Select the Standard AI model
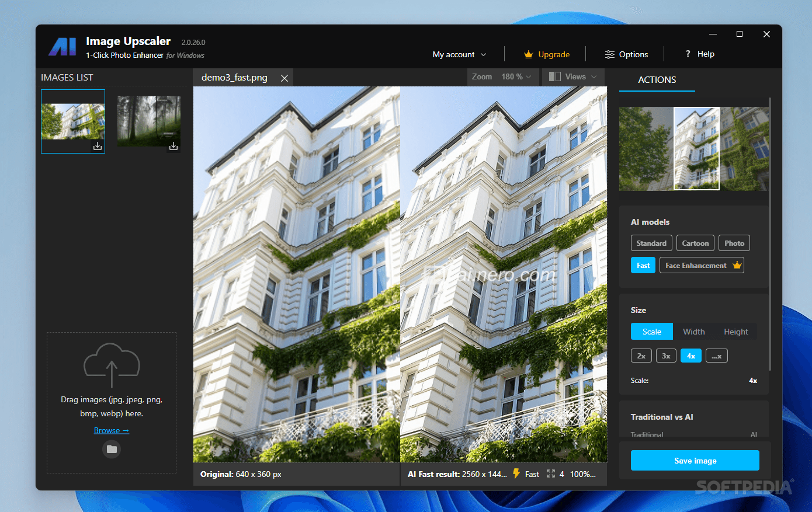812x512 pixels. pyautogui.click(x=651, y=243)
